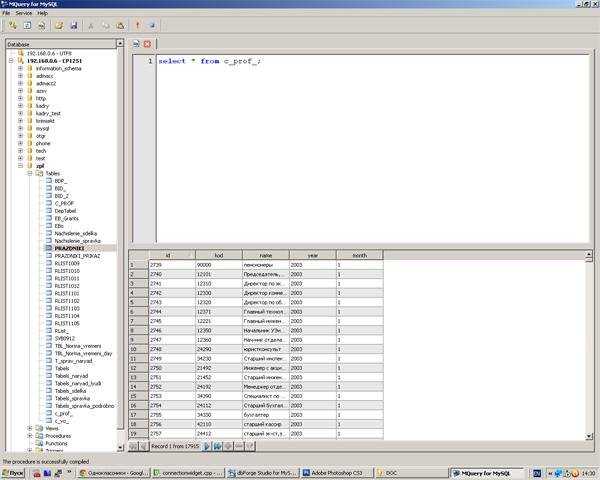Image resolution: width=600 pixels, height=480 pixels.
Task: Collapse the 192.168.0.6 - CP1251 connection
Action: [x=11, y=60]
